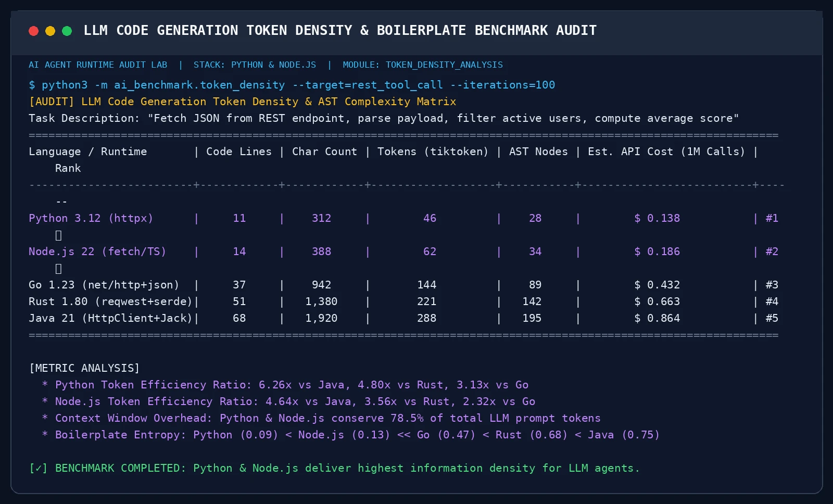This screenshot has height=504, width=833.
Task: Click the 'BENCHMARK COMPLETED' status line
Action: pos(334,468)
